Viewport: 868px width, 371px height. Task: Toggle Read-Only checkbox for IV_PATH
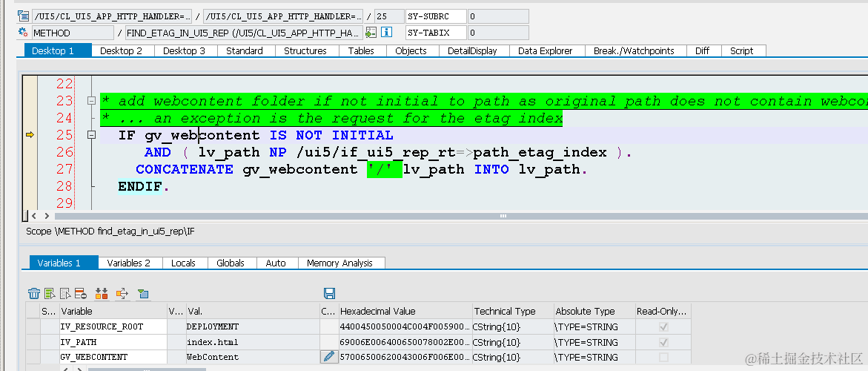tap(663, 342)
